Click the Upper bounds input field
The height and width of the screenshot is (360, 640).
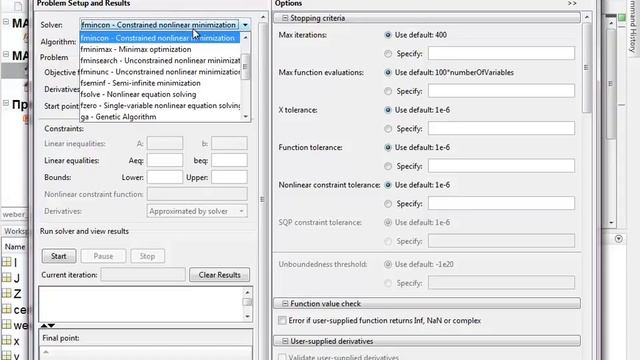pyautogui.click(x=229, y=177)
